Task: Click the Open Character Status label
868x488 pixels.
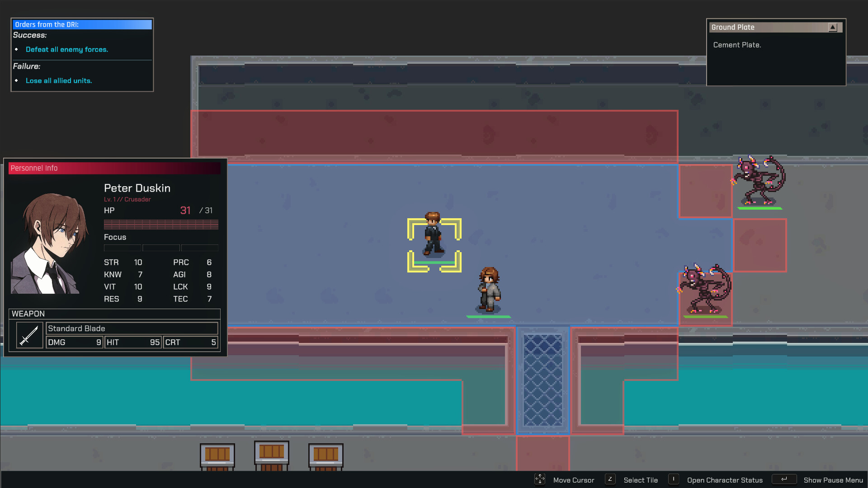Action: [725, 480]
